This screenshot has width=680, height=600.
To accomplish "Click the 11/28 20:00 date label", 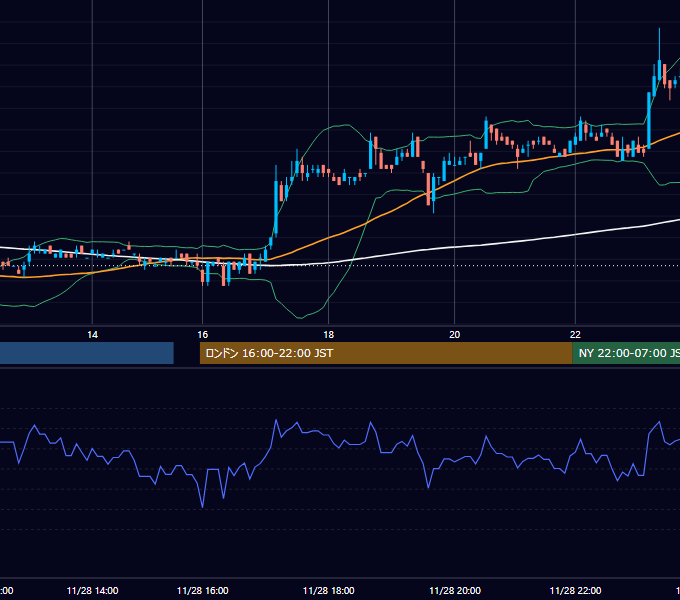I will [455, 590].
